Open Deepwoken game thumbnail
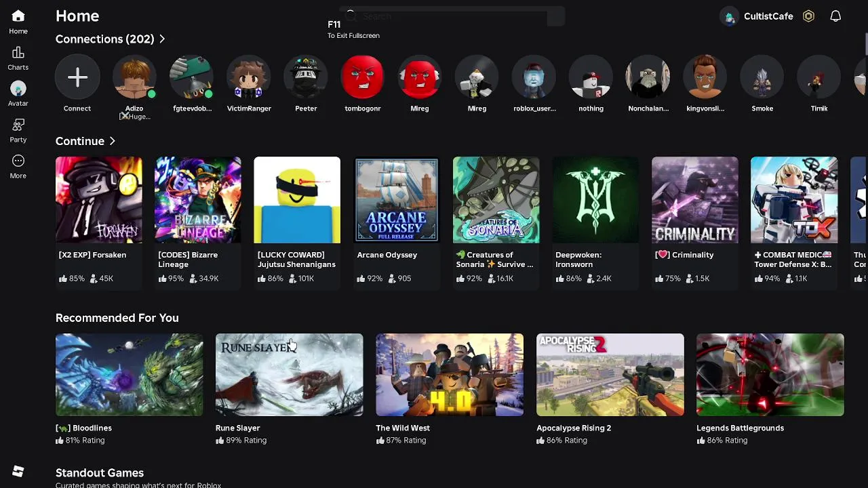 (595, 200)
